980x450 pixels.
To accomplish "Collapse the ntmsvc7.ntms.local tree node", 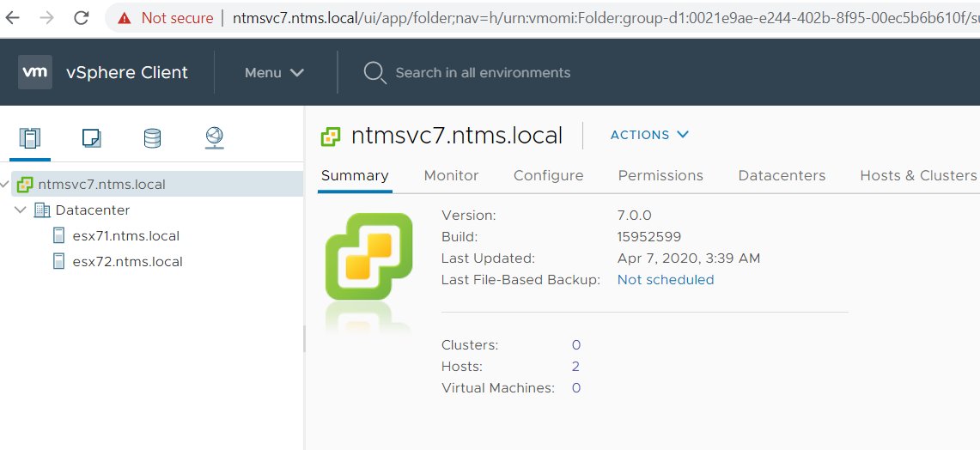I will click(5, 185).
